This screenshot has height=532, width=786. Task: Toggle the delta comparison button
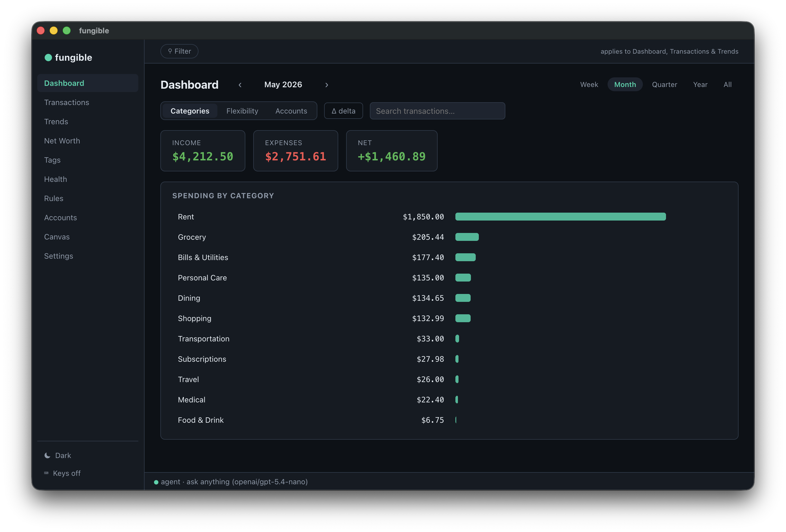(x=343, y=111)
